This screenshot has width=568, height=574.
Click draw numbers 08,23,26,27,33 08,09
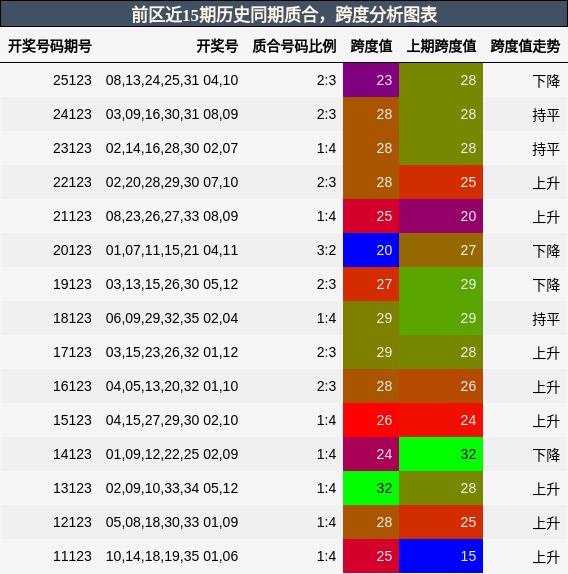(172, 216)
